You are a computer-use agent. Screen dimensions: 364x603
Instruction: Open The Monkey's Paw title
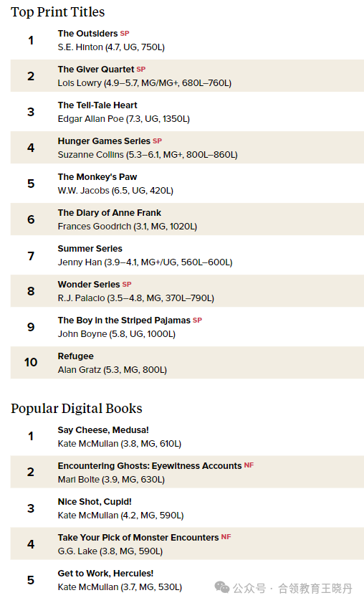pos(97,177)
